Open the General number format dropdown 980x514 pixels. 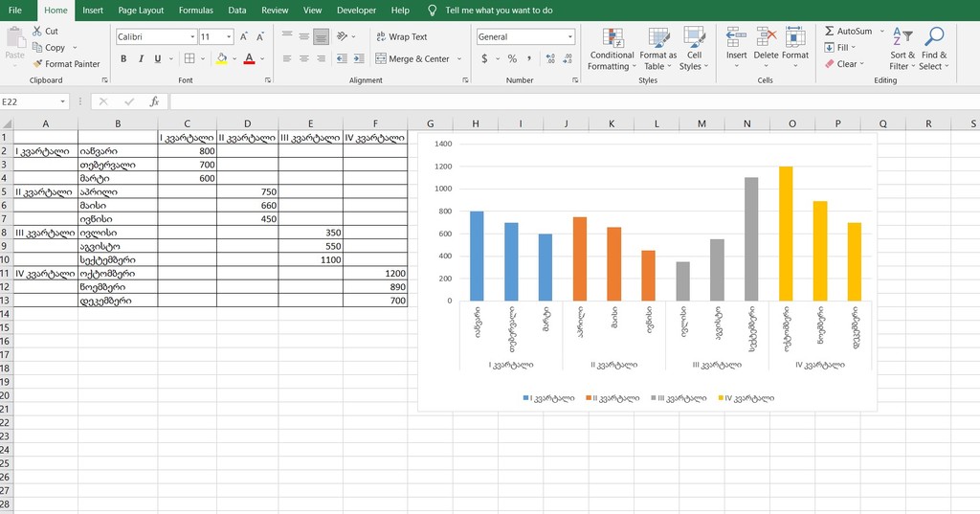[570, 37]
